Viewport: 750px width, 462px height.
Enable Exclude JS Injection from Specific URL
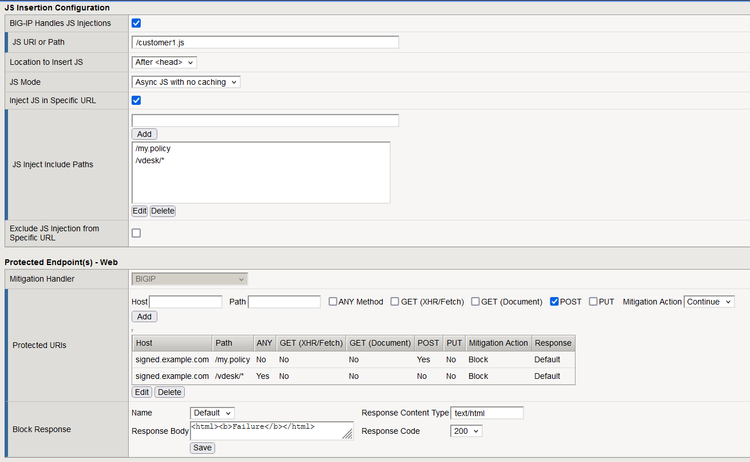coord(136,233)
